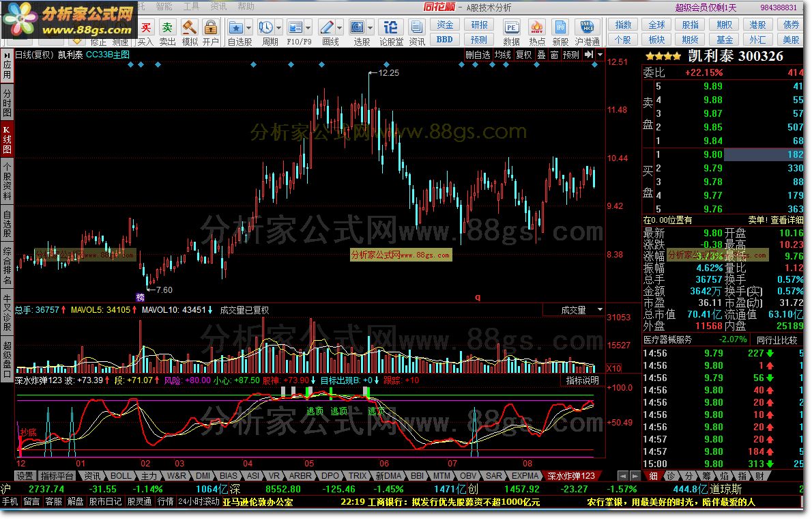Click the 同行业比较 link
812x519 pixels.
tap(777, 340)
